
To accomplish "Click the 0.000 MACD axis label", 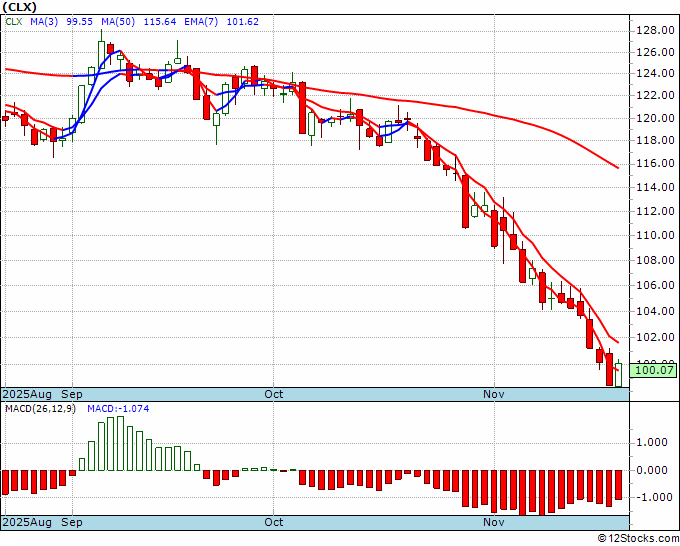I will click(x=653, y=470).
